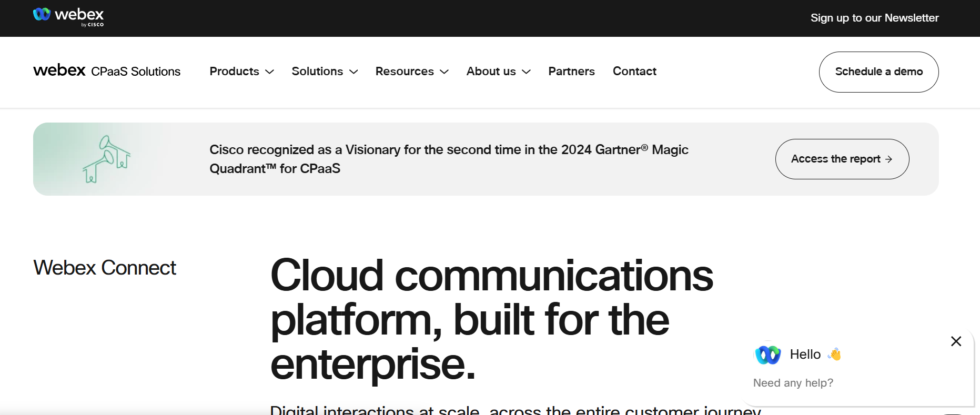Click the Need any help? chat message
980x415 pixels.
point(793,383)
